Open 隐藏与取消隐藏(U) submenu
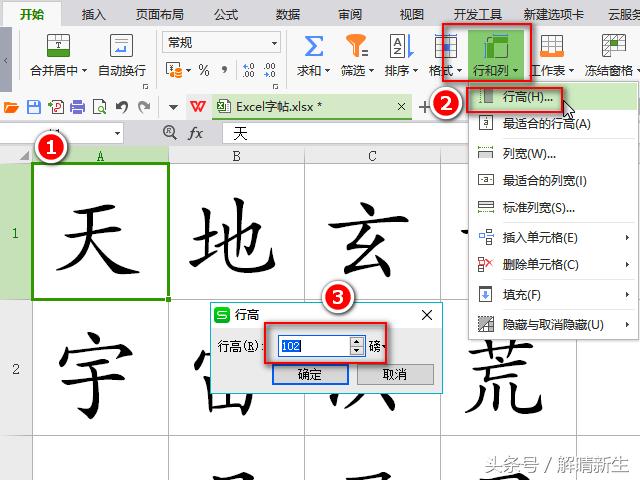The width and height of the screenshot is (640, 480). pyautogui.click(x=553, y=324)
